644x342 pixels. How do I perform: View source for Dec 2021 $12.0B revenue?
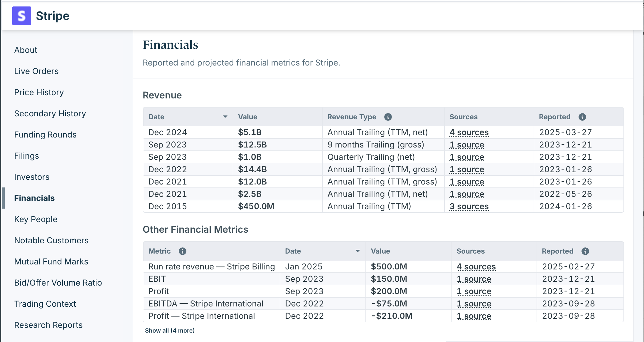467,182
